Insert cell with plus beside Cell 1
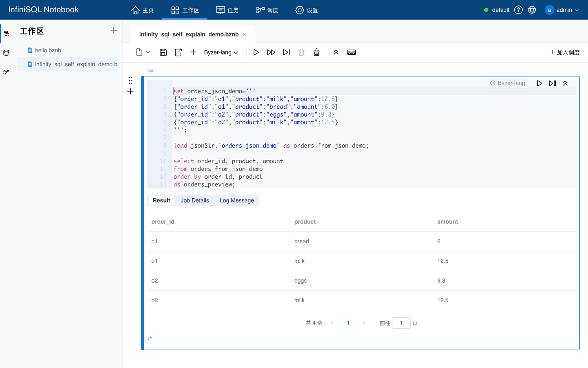The height and width of the screenshot is (368, 588). tap(131, 91)
